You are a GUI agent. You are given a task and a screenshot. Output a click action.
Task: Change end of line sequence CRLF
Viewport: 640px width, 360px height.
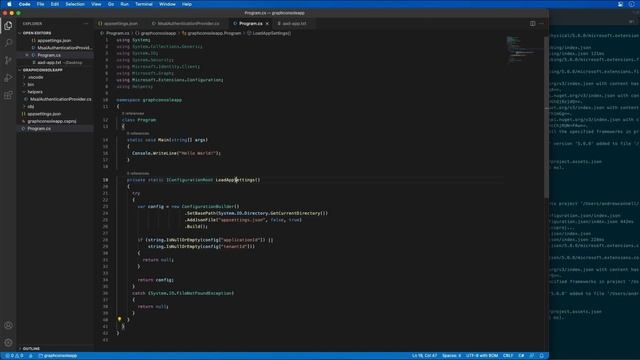click(x=508, y=356)
